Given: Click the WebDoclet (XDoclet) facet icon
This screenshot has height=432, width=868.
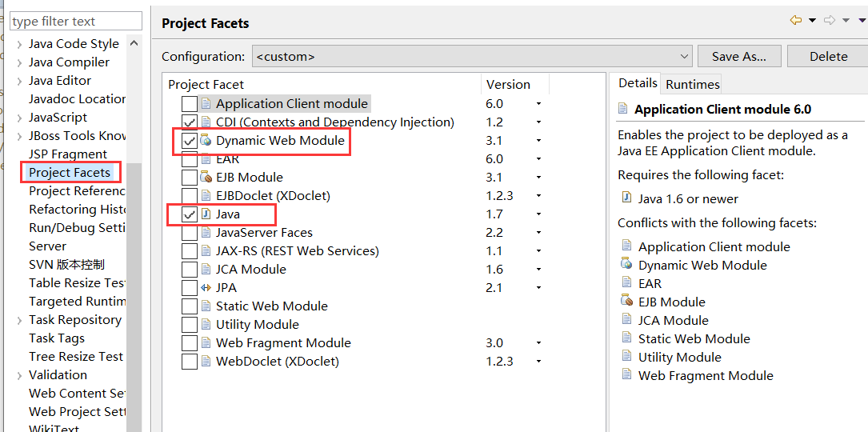Looking at the screenshot, I should [206, 361].
